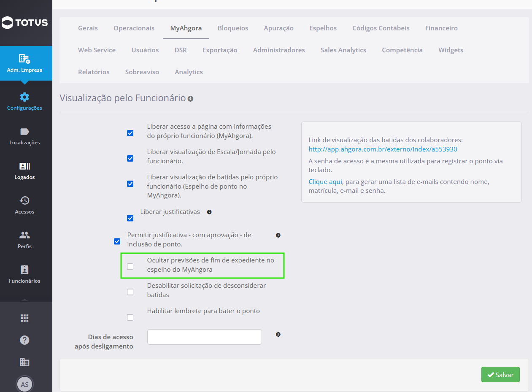532x392 pixels.
Task: Switch to the Operacionais tab
Action: tap(134, 28)
